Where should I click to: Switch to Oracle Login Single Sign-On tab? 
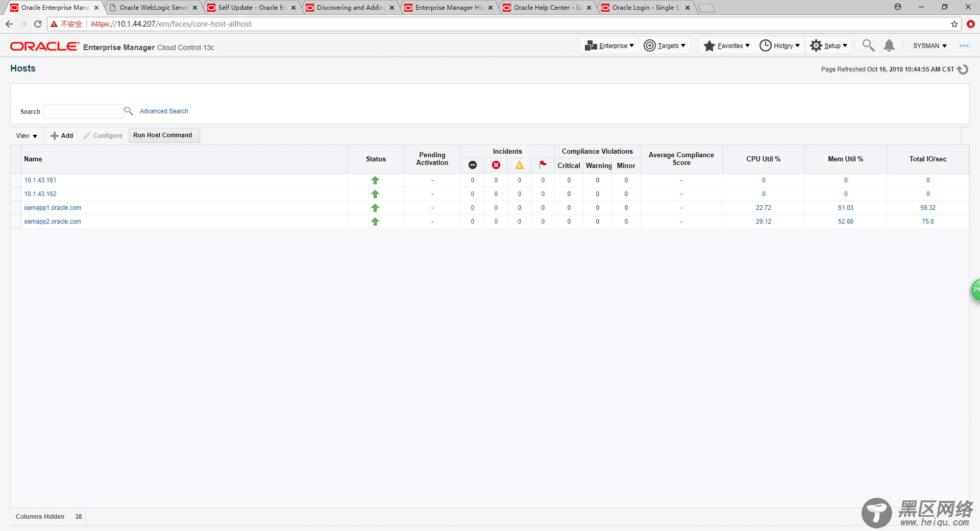click(x=646, y=7)
